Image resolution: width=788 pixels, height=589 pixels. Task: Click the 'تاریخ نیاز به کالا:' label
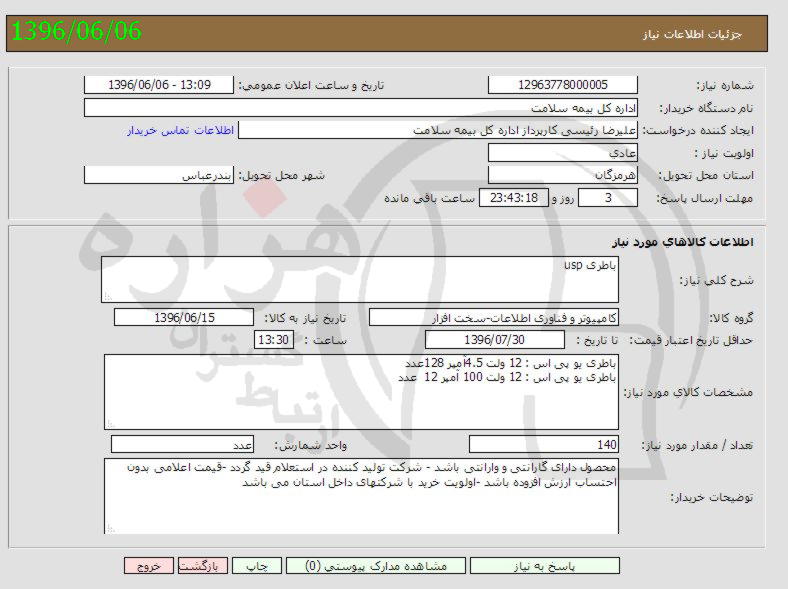305,318
